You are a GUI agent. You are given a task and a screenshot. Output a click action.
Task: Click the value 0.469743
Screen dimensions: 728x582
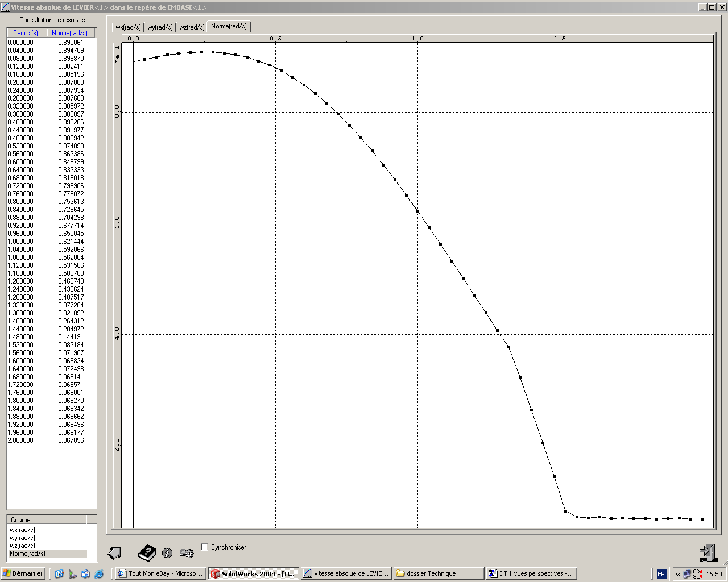click(x=71, y=281)
